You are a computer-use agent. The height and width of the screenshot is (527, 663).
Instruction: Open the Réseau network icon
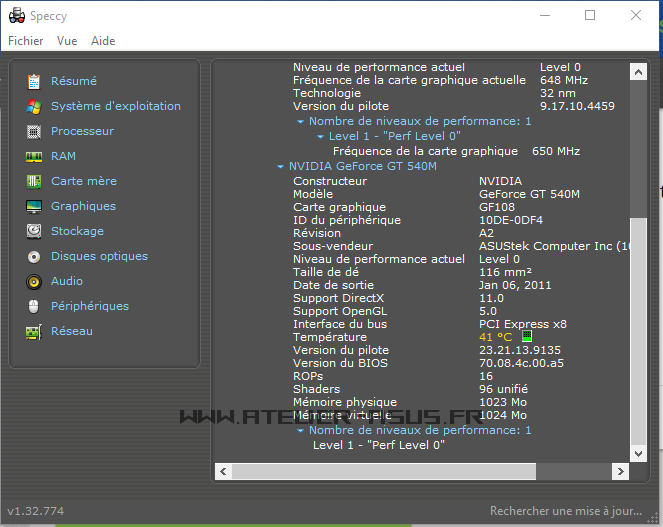pos(34,331)
